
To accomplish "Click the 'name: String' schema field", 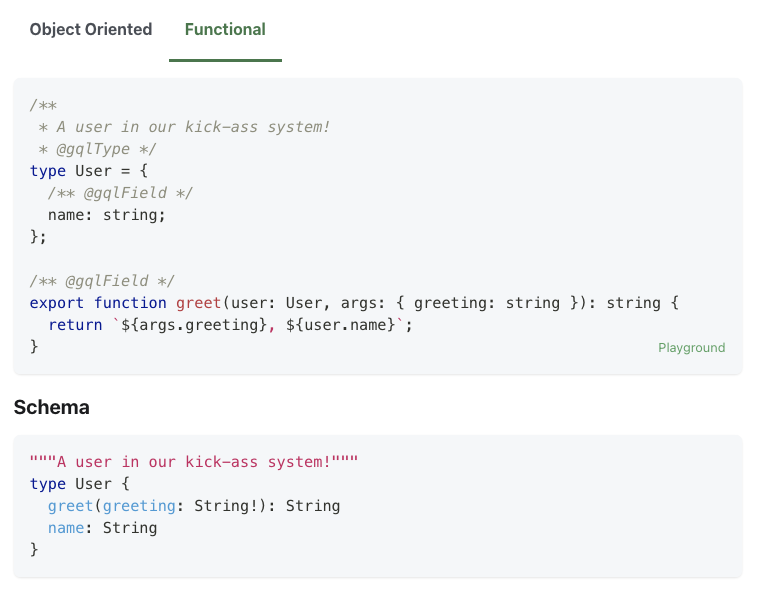I will pos(103,528).
